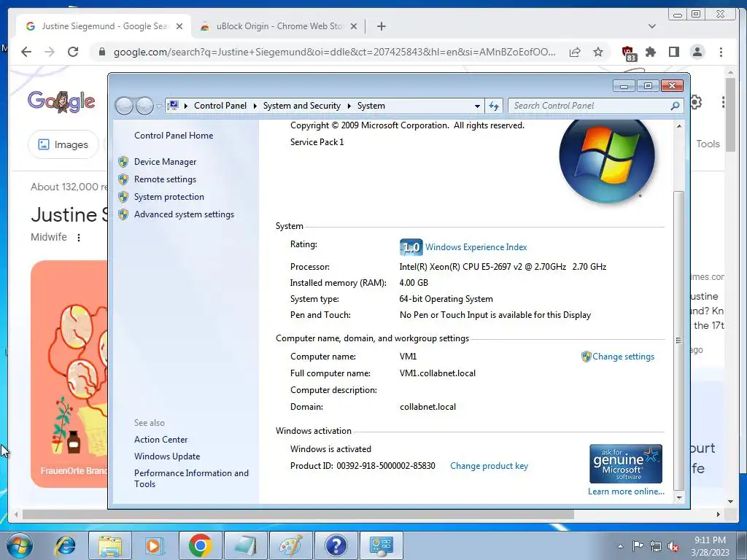Click the genuine Microsoft software badge
The height and width of the screenshot is (560, 747).
coord(625,464)
